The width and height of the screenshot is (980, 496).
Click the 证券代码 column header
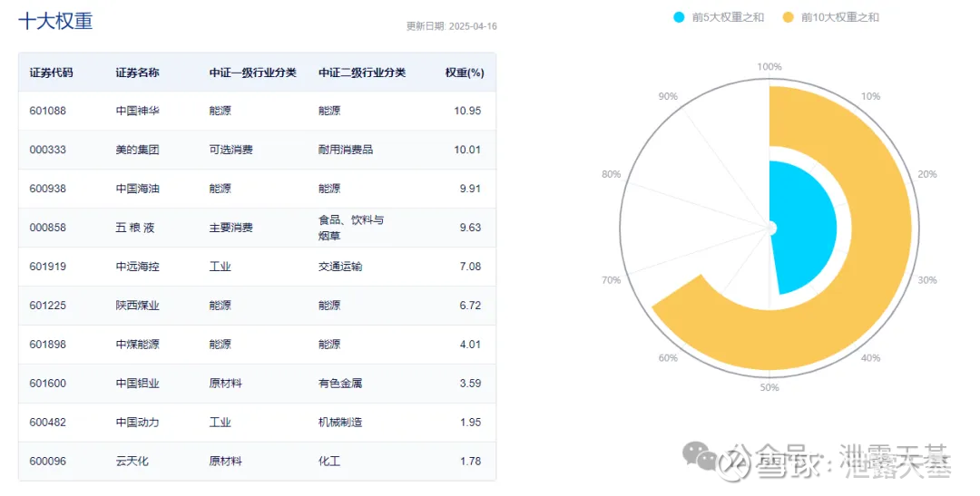[51, 73]
